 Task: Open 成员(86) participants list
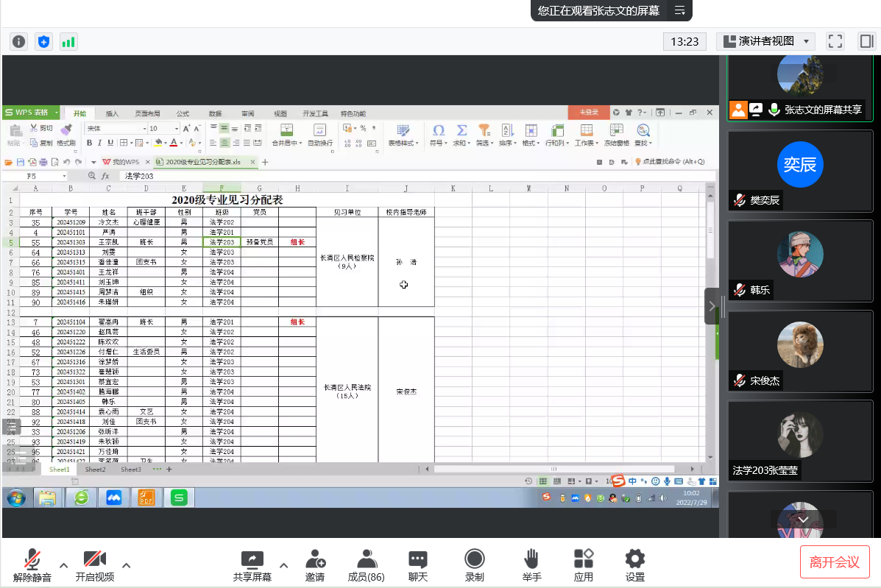pos(366,565)
